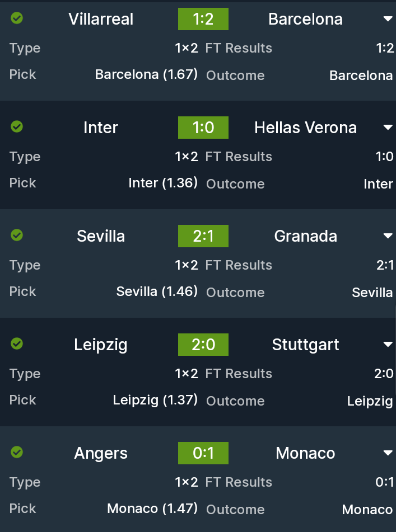Open the Barcelona team name link

pyautogui.click(x=305, y=19)
